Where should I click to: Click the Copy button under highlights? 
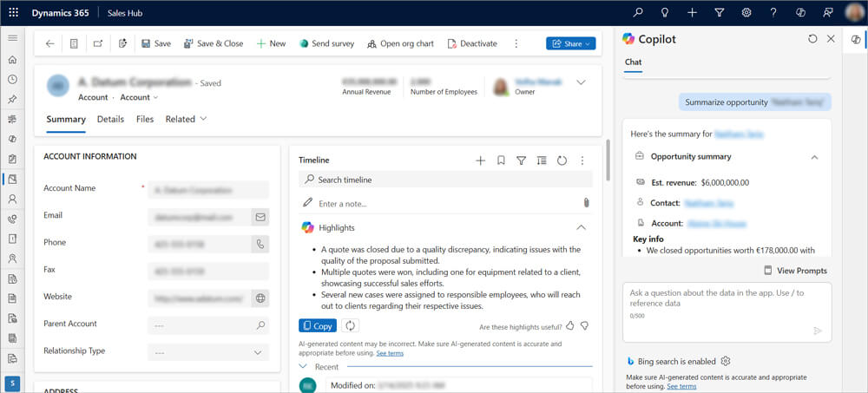click(x=318, y=326)
